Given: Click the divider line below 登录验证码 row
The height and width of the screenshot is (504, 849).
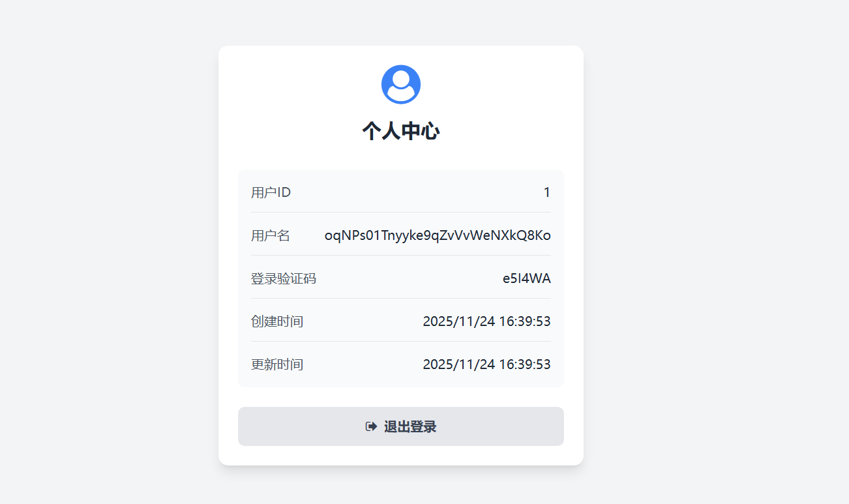Looking at the screenshot, I should 400,298.
